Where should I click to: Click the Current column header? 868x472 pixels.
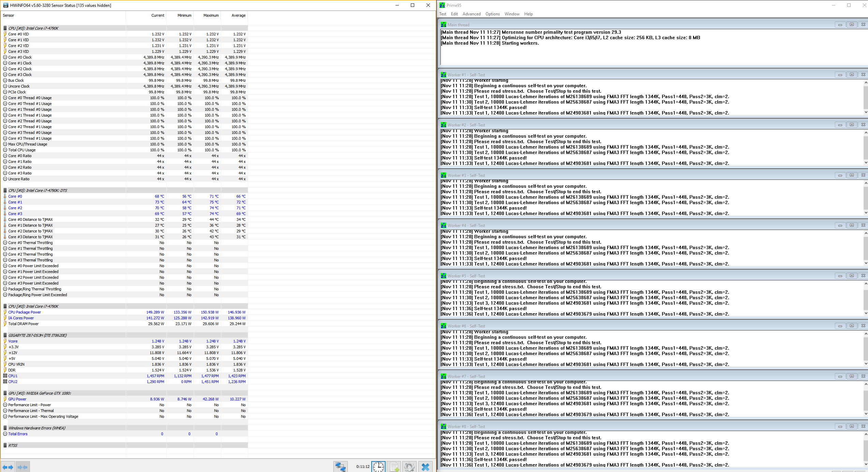pyautogui.click(x=158, y=15)
